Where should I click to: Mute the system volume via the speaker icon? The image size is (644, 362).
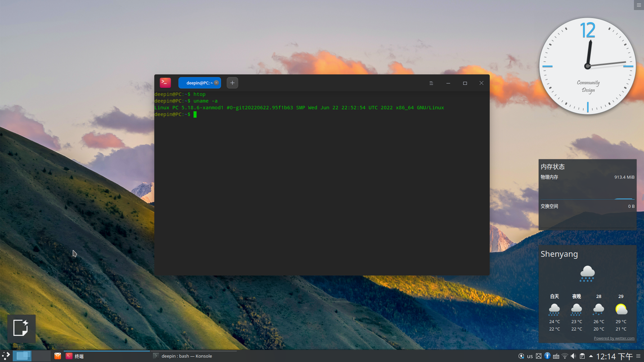[x=573, y=356]
